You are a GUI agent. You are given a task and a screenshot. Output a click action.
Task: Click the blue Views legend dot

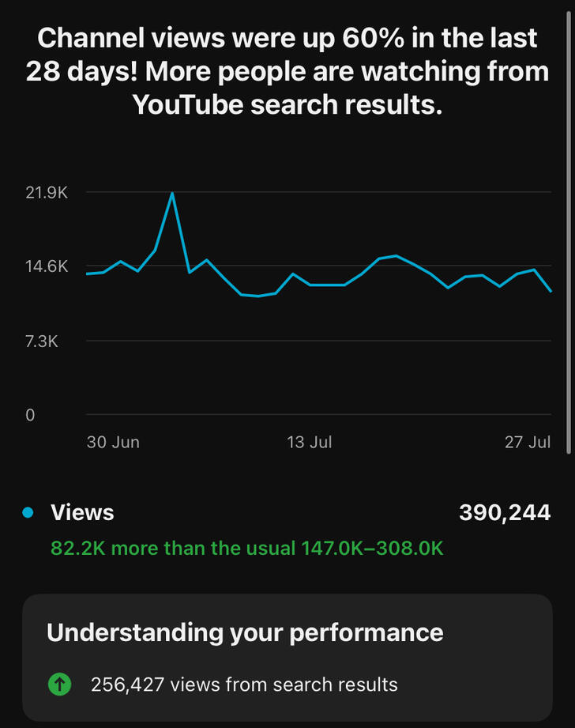click(x=28, y=512)
